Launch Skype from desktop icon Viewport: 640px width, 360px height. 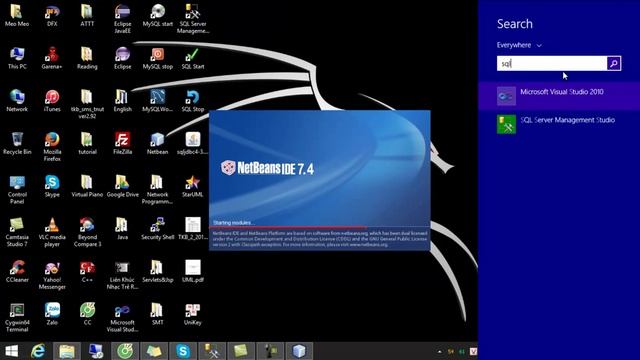[52, 186]
